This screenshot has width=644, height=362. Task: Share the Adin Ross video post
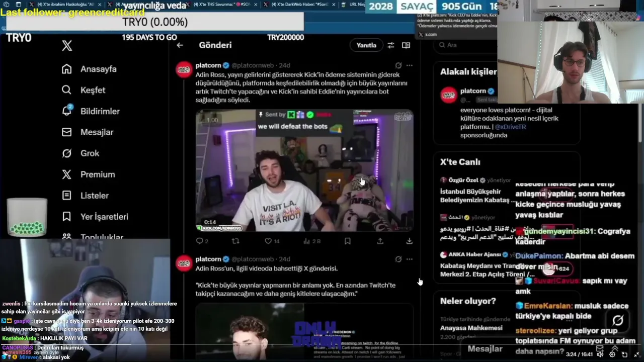click(x=380, y=241)
